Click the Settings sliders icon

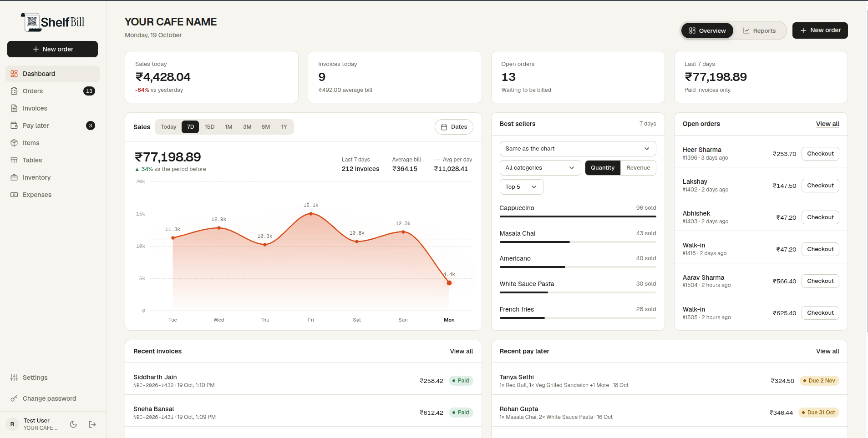[14, 378]
